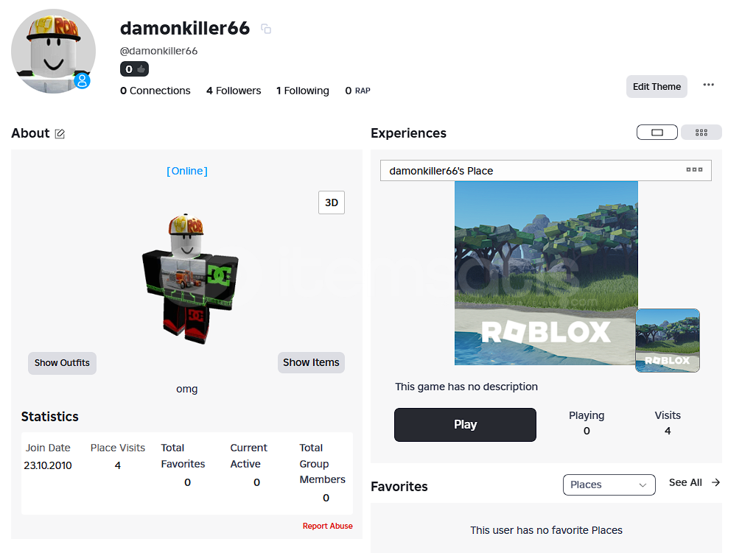The image size is (756, 553).
Task: Switch Experiences to grid view
Action: (x=701, y=133)
